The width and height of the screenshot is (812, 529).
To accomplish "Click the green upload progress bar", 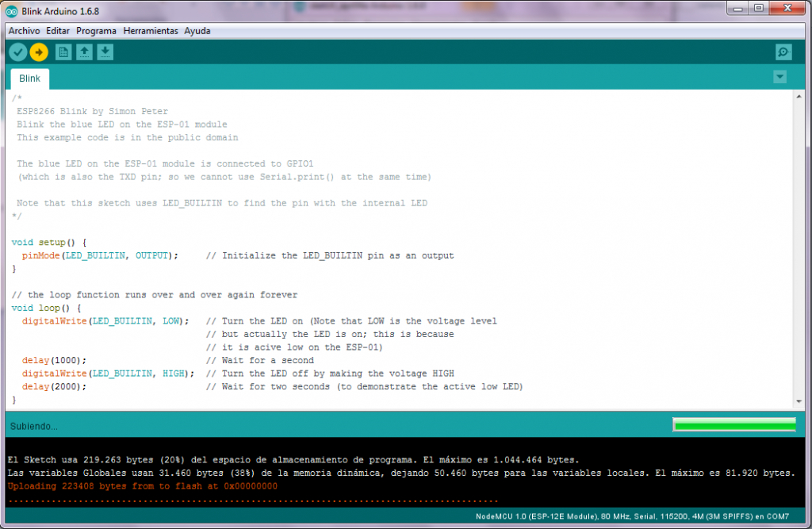I will [734, 425].
